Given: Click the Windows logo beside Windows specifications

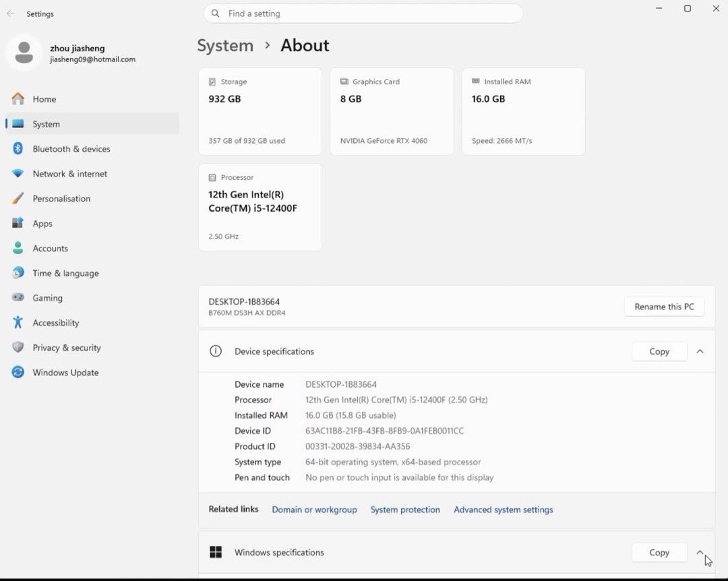Looking at the screenshot, I should click(x=216, y=552).
